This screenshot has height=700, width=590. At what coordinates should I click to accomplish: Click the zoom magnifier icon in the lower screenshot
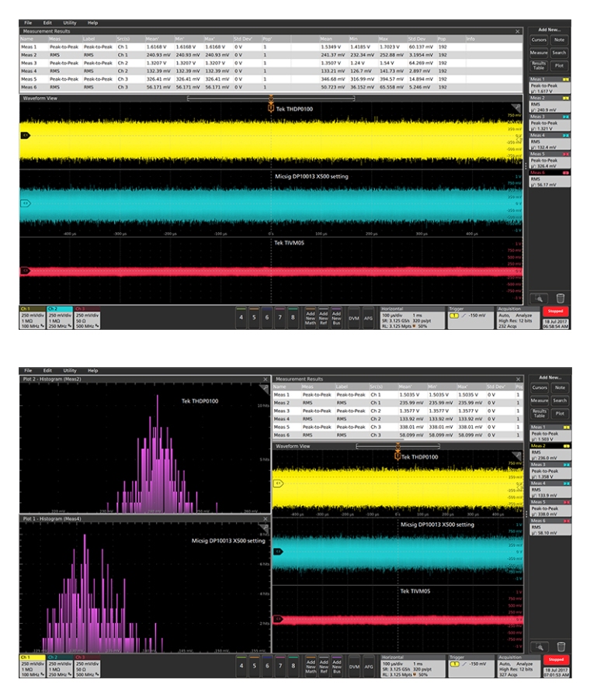point(539,646)
